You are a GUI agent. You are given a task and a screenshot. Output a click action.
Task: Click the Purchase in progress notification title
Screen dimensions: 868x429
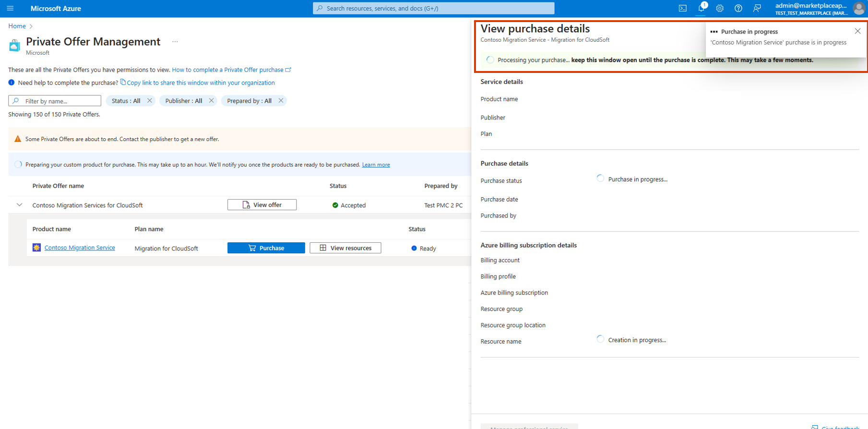click(x=749, y=32)
